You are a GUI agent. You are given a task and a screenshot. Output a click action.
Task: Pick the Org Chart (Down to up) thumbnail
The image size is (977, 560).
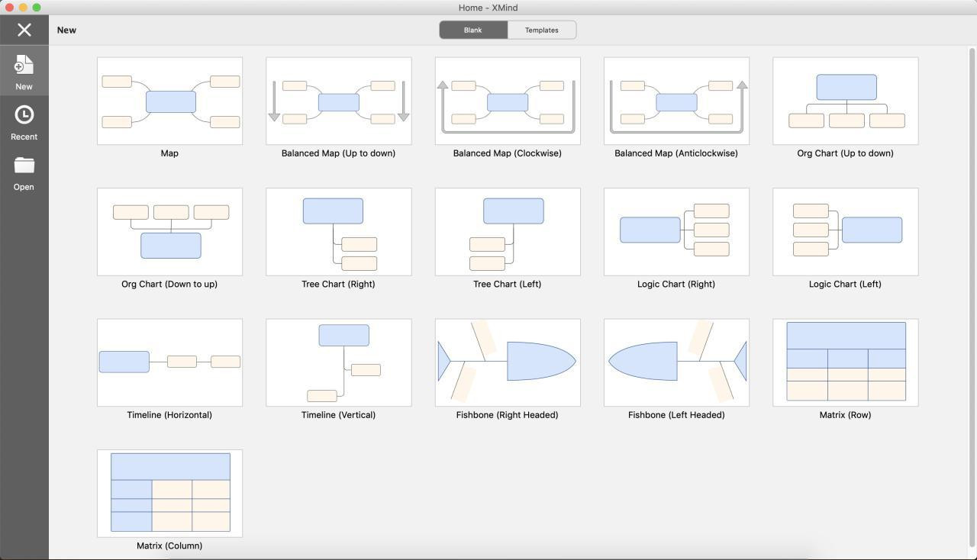click(x=169, y=232)
